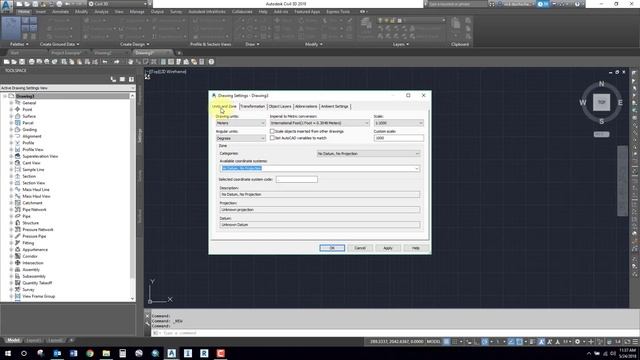Open the Scale dropdown

[x=399, y=123]
